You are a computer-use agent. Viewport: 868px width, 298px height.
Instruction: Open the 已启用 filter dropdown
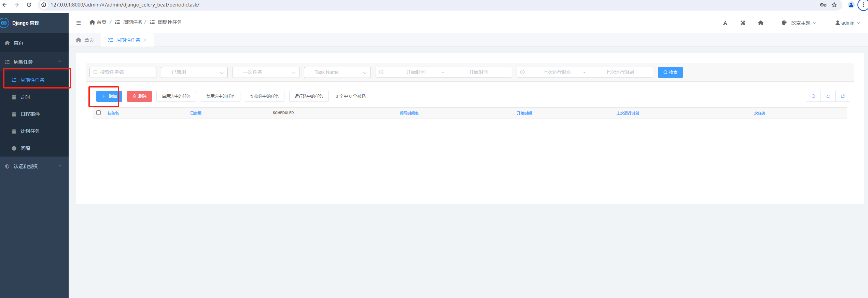click(194, 72)
